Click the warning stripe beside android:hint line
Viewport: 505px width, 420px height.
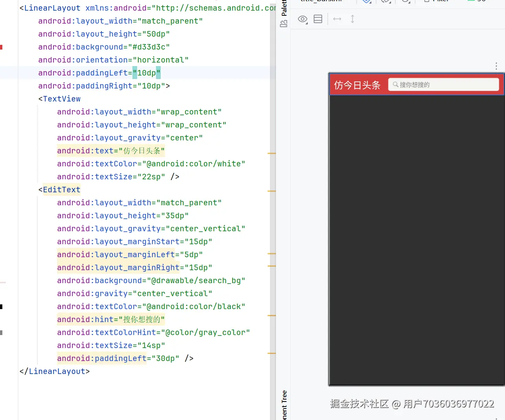(x=272, y=315)
